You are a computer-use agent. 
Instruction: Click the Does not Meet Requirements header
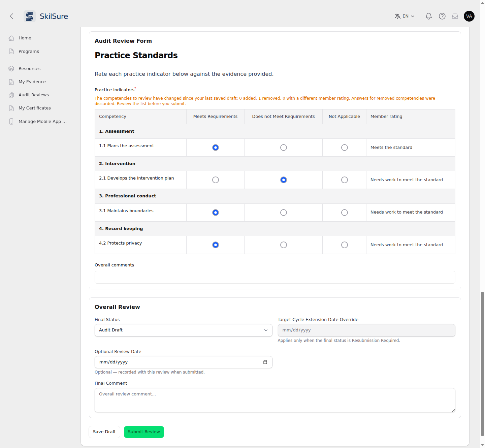tap(284, 117)
